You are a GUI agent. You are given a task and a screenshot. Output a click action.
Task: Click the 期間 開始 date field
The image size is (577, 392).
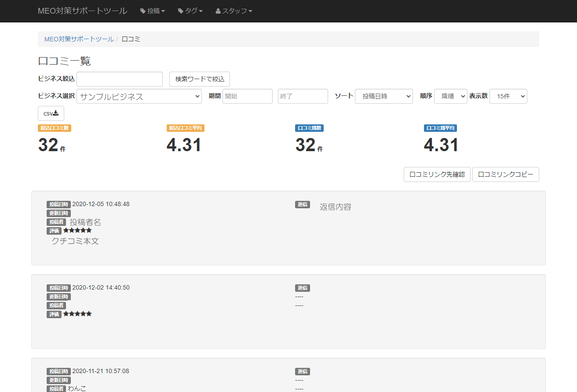point(248,96)
